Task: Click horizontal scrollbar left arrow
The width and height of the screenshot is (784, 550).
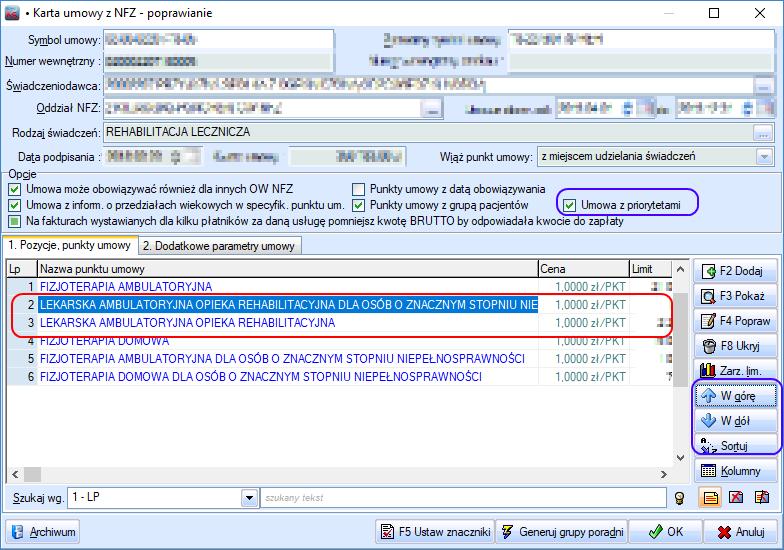Action: tap(15, 474)
